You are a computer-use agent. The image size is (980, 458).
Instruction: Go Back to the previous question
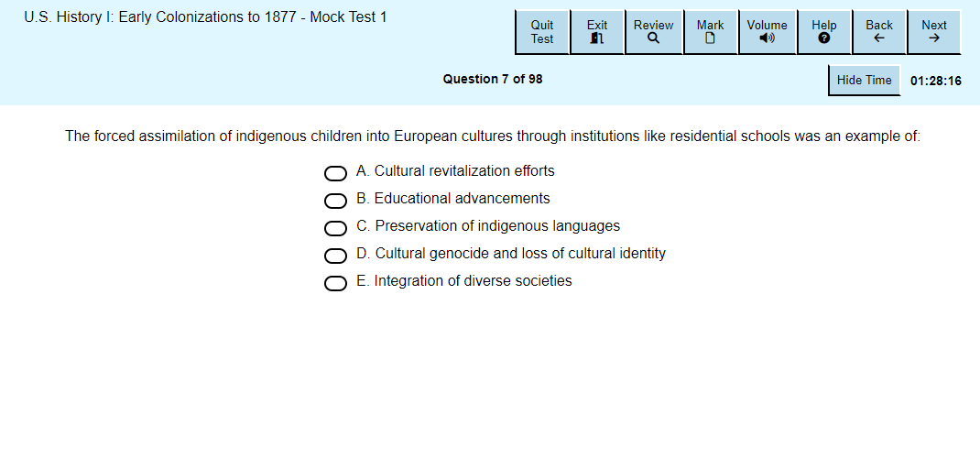pos(879,32)
